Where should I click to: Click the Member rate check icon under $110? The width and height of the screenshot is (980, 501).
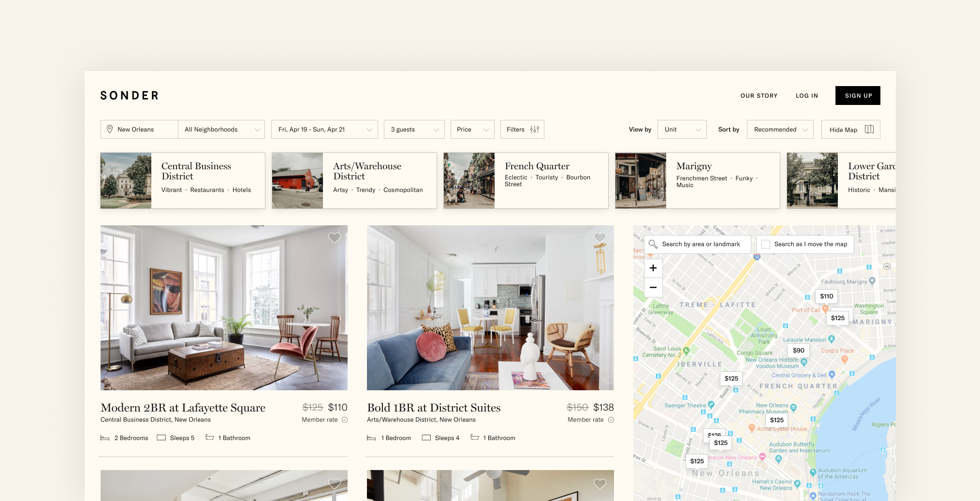coord(345,420)
